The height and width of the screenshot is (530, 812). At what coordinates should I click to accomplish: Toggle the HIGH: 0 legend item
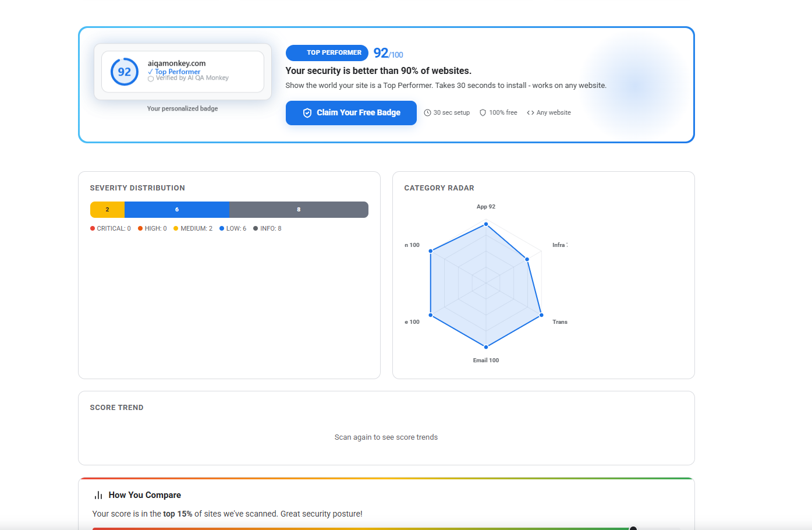click(152, 228)
